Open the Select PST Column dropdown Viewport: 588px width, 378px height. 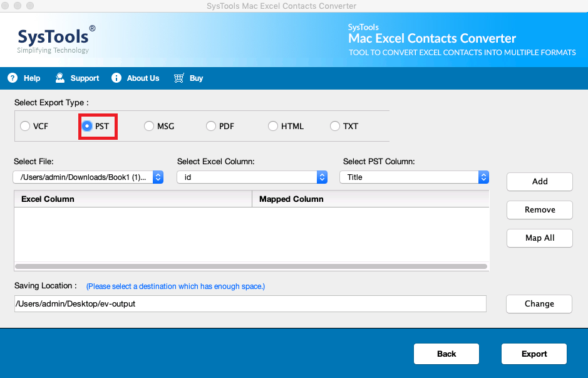(x=414, y=177)
